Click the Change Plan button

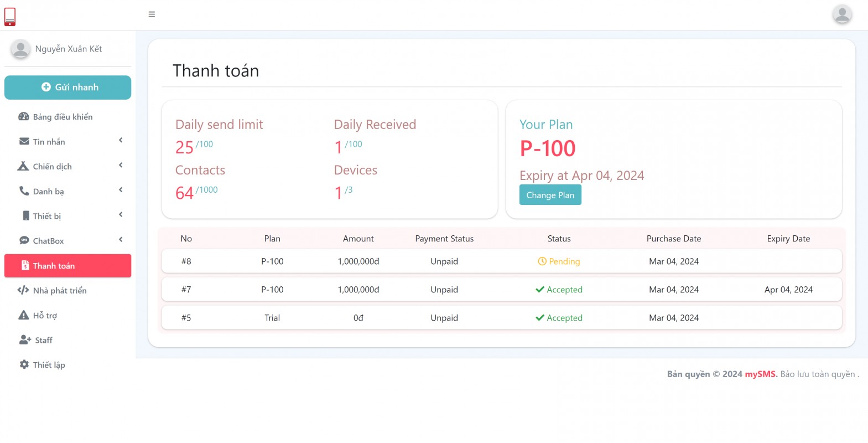pyautogui.click(x=550, y=195)
